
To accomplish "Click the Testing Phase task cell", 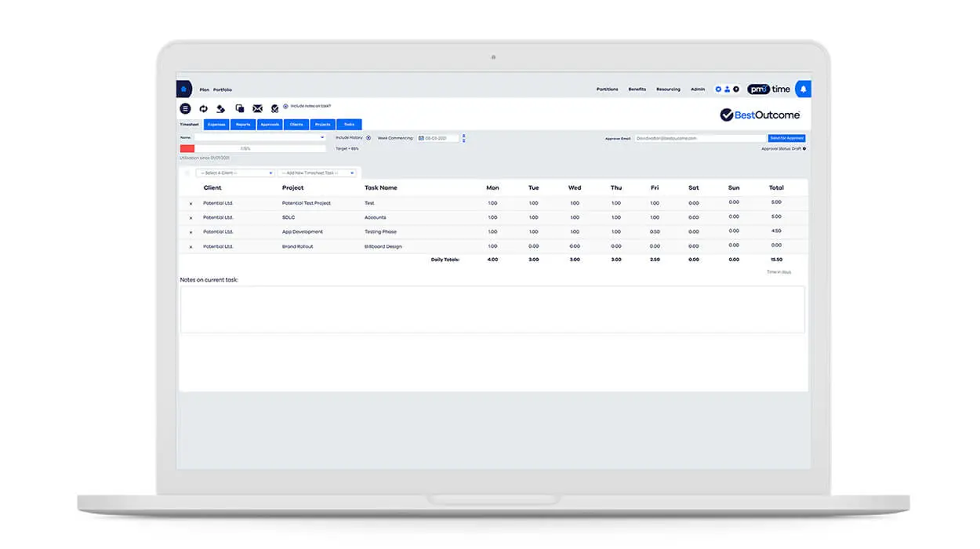I will (380, 232).
